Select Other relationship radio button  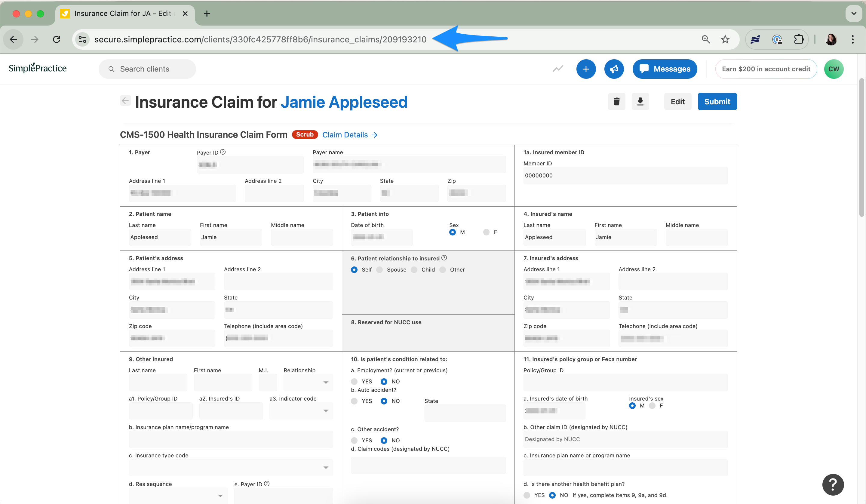[443, 269]
